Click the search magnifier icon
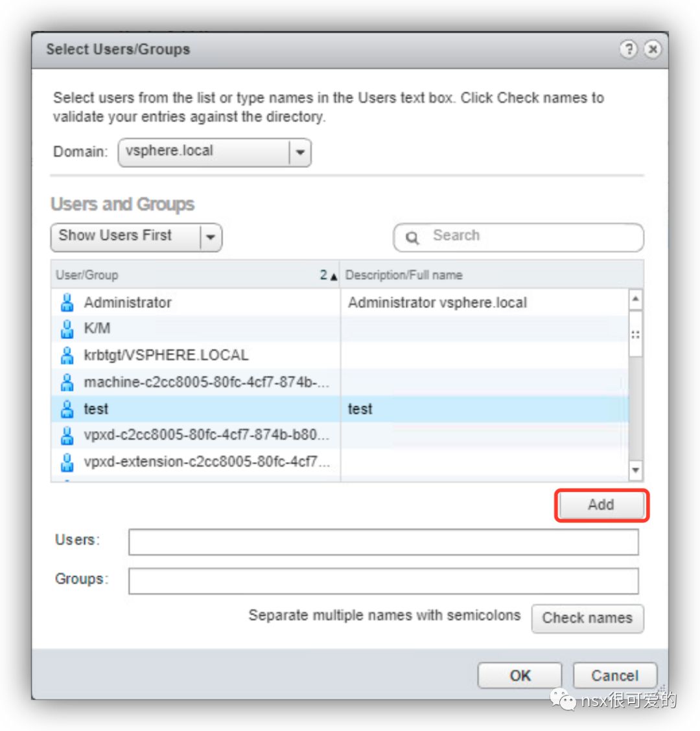The height and width of the screenshot is (731, 700). [x=412, y=238]
